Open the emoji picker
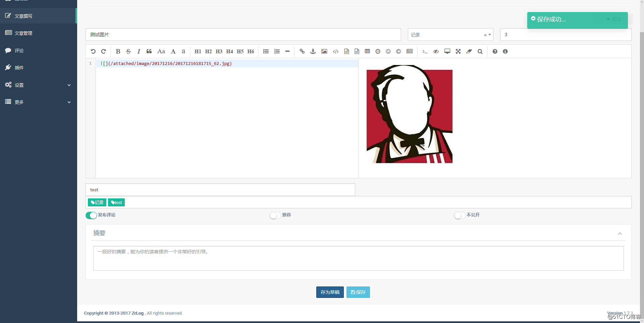 [388, 51]
